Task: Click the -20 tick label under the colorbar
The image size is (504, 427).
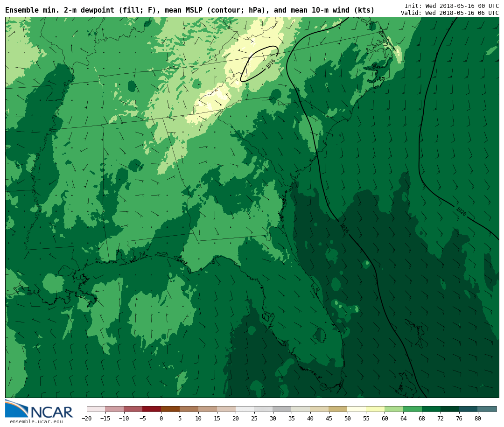Action: tap(86, 419)
